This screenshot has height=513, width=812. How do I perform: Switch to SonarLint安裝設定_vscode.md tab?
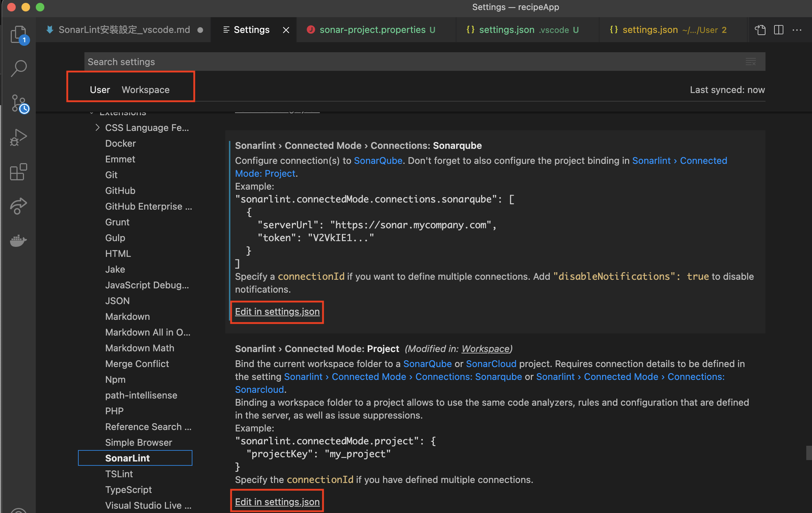point(124,30)
